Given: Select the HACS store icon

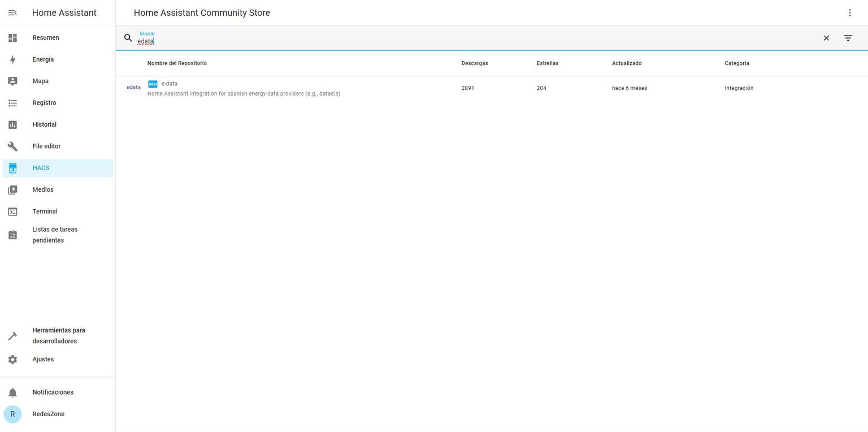Looking at the screenshot, I should [12, 168].
